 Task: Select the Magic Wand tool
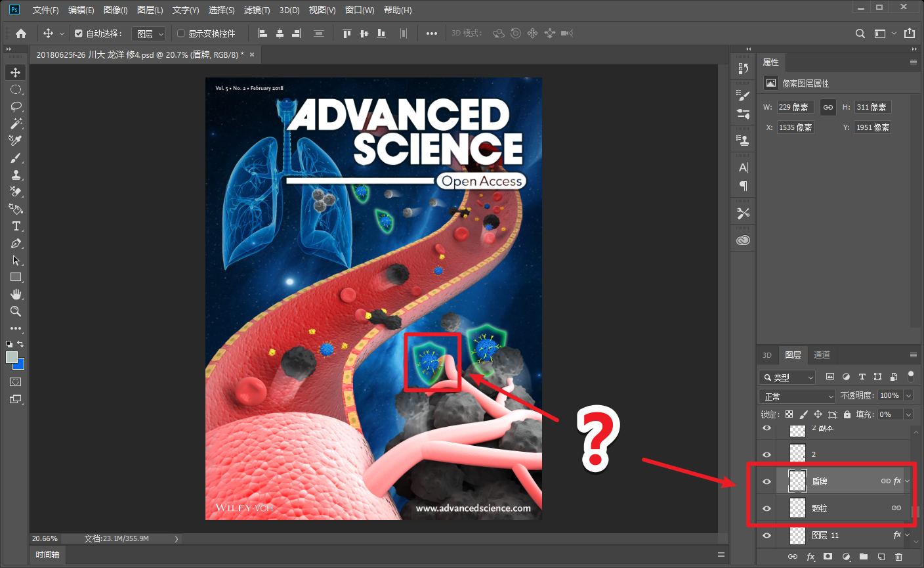click(16, 123)
